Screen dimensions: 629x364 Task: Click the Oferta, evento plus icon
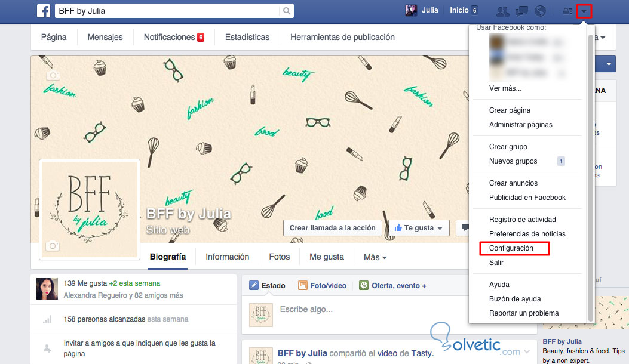point(363,285)
